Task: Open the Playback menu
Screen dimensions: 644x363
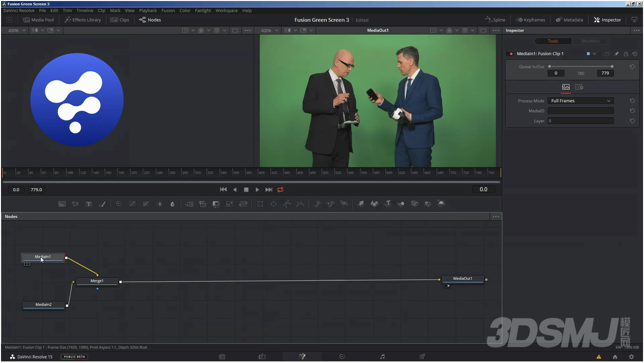Action: click(x=148, y=11)
